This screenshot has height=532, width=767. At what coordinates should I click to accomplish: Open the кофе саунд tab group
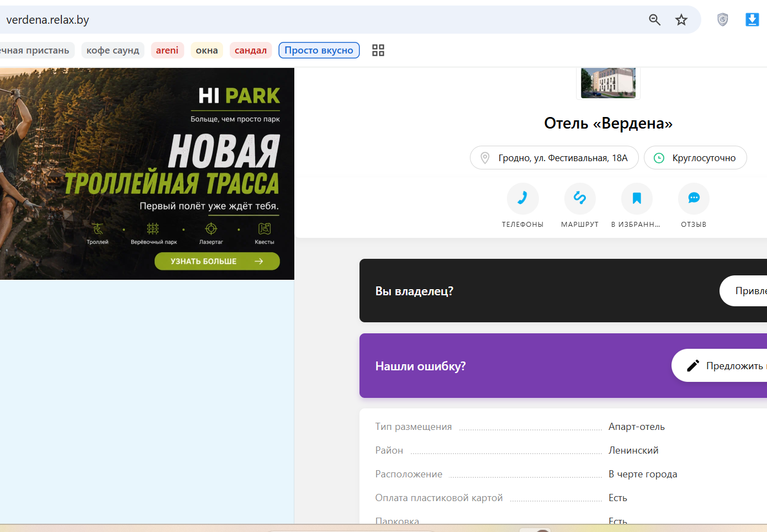click(x=113, y=50)
